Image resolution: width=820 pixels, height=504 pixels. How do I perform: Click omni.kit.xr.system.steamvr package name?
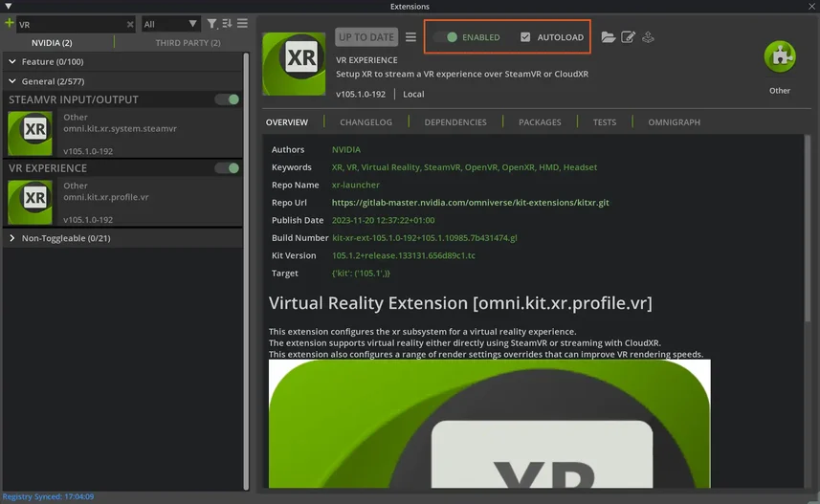point(120,128)
